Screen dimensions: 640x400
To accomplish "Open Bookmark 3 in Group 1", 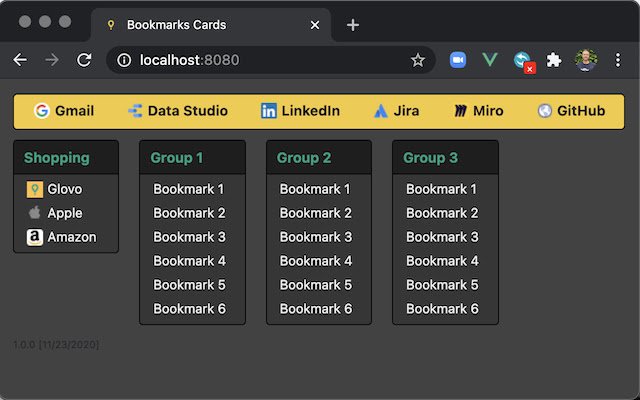I will 189,237.
